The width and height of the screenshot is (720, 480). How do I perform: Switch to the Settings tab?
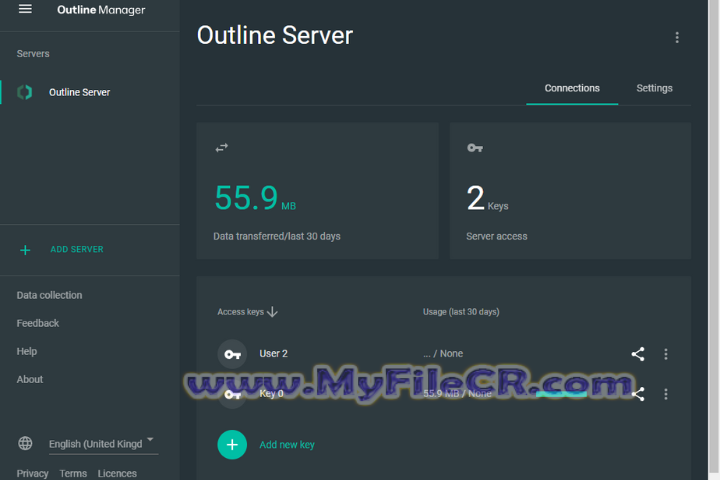654,88
